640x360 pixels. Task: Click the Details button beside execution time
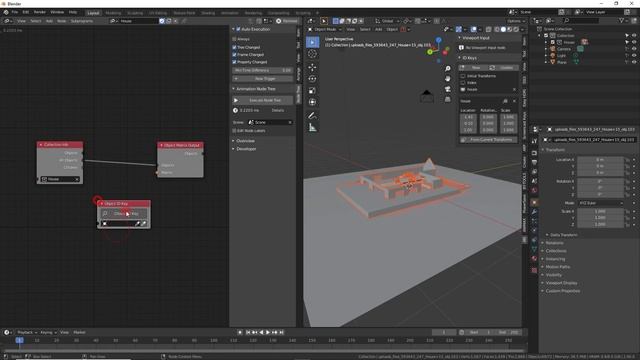point(278,111)
